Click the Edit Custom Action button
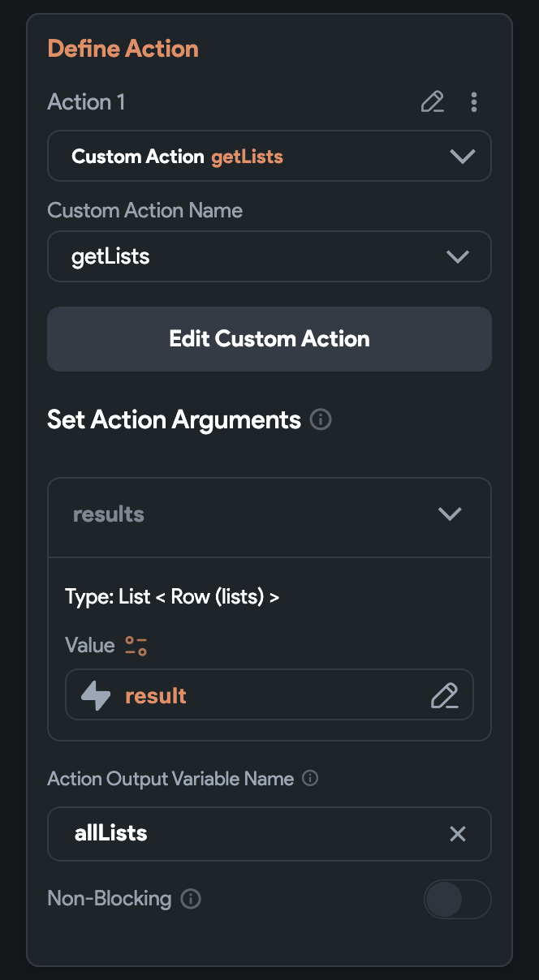The width and height of the screenshot is (539, 980). pos(269,339)
